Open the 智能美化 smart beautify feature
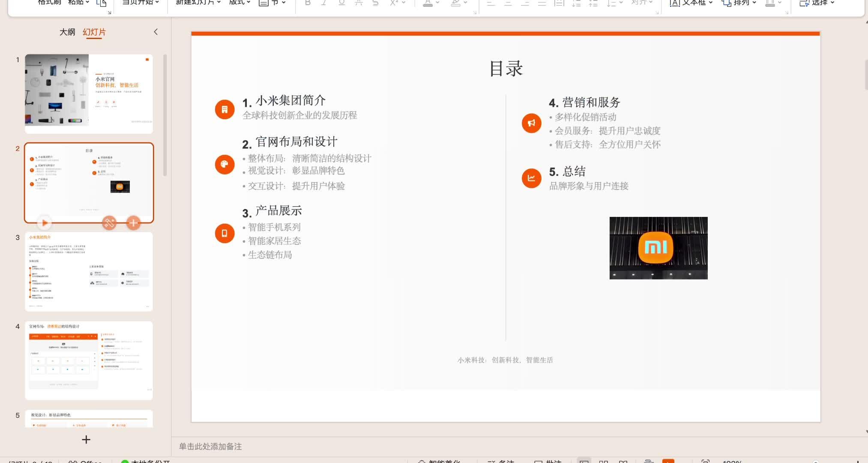 [x=438, y=462]
